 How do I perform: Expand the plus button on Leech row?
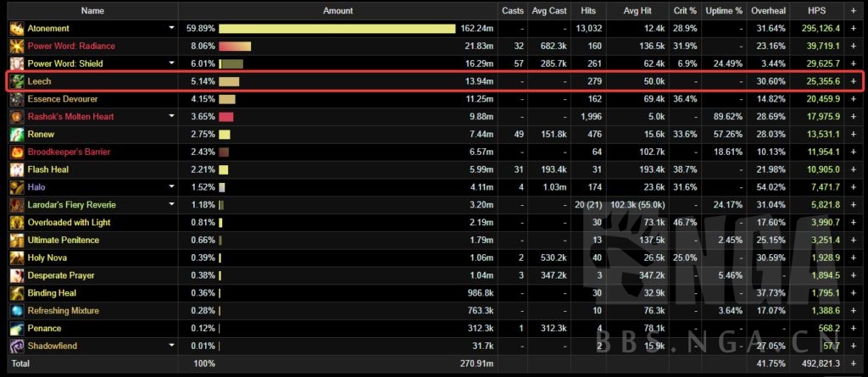(x=854, y=81)
